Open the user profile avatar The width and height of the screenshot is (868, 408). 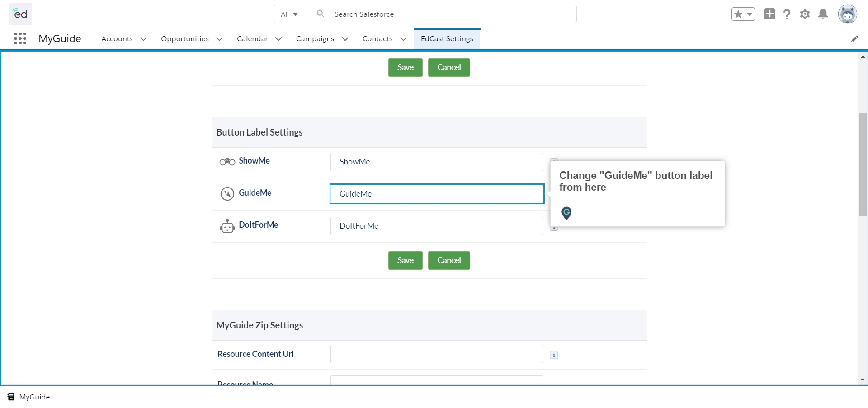coord(848,14)
